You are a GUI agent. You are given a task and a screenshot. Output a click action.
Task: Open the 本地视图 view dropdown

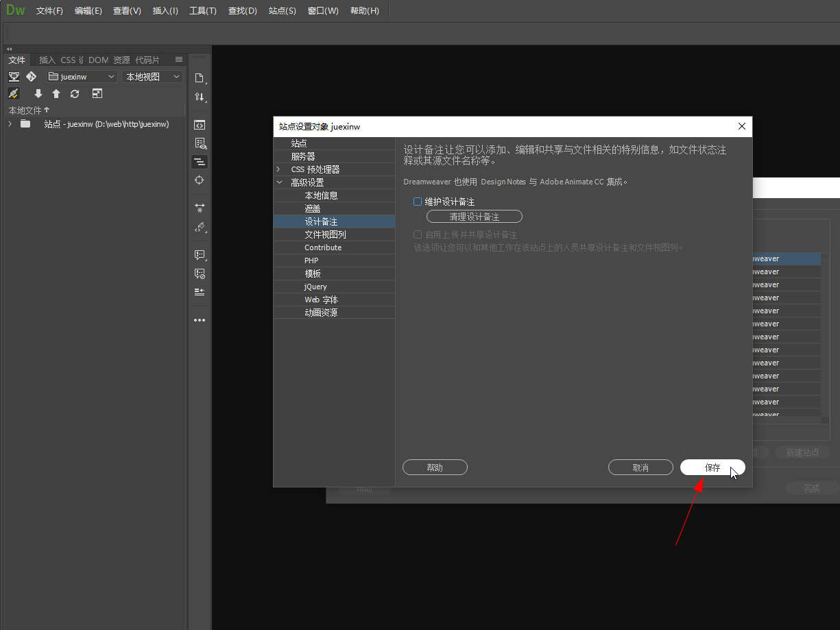pos(152,77)
